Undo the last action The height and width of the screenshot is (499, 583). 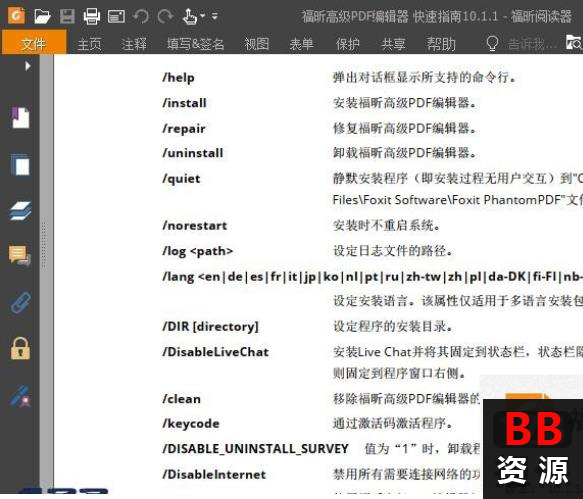click(141, 16)
